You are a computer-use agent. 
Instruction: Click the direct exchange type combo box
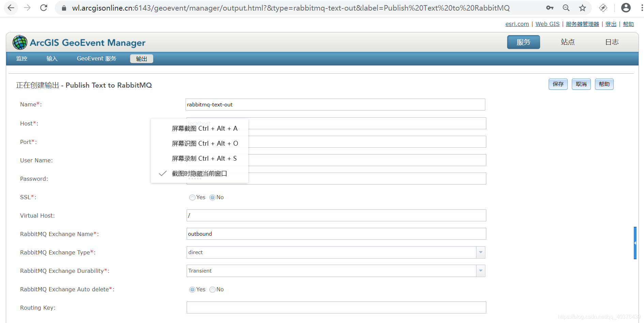336,252
